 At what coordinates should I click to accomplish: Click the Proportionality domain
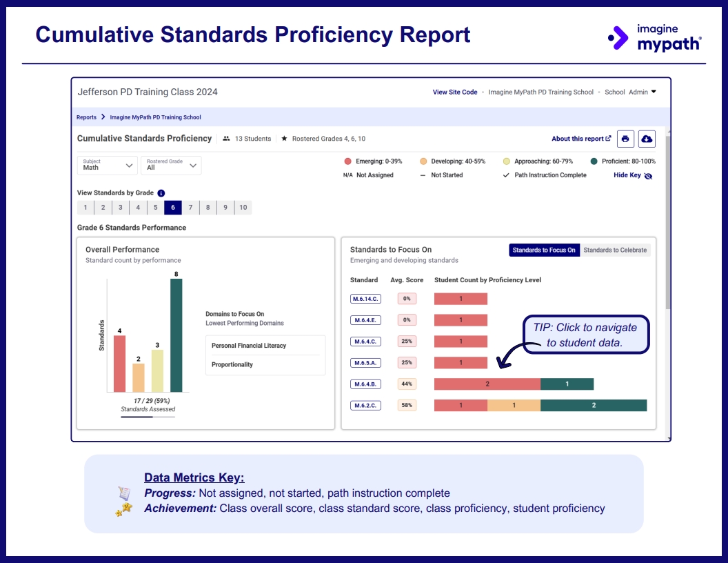(232, 365)
